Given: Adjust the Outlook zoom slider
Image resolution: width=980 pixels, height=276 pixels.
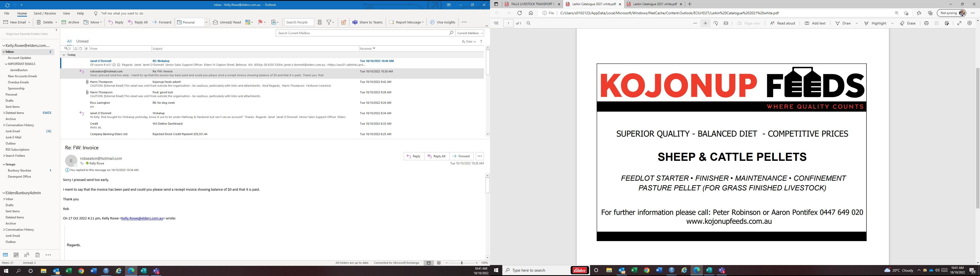Looking at the screenshot, I should coord(461,263).
